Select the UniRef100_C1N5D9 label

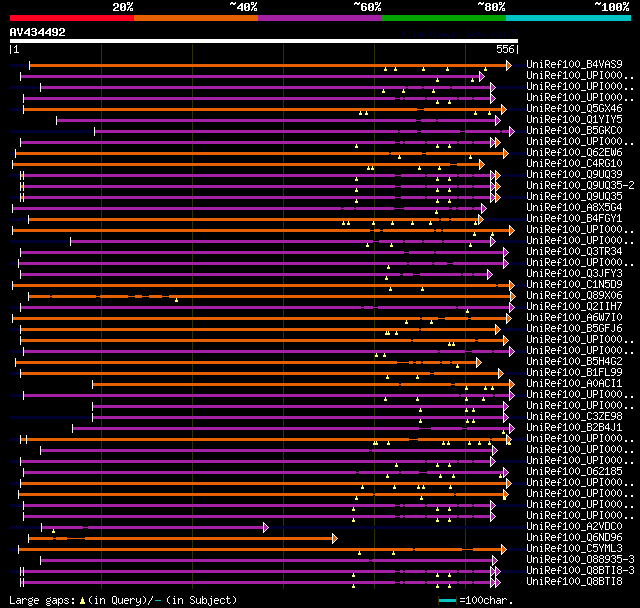pos(574,285)
